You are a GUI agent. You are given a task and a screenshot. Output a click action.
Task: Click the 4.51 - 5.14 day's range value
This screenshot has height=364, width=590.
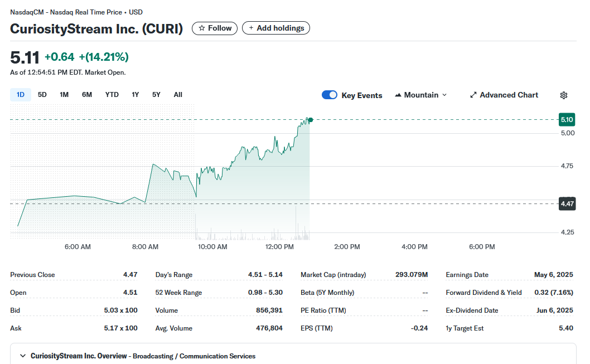(x=265, y=274)
